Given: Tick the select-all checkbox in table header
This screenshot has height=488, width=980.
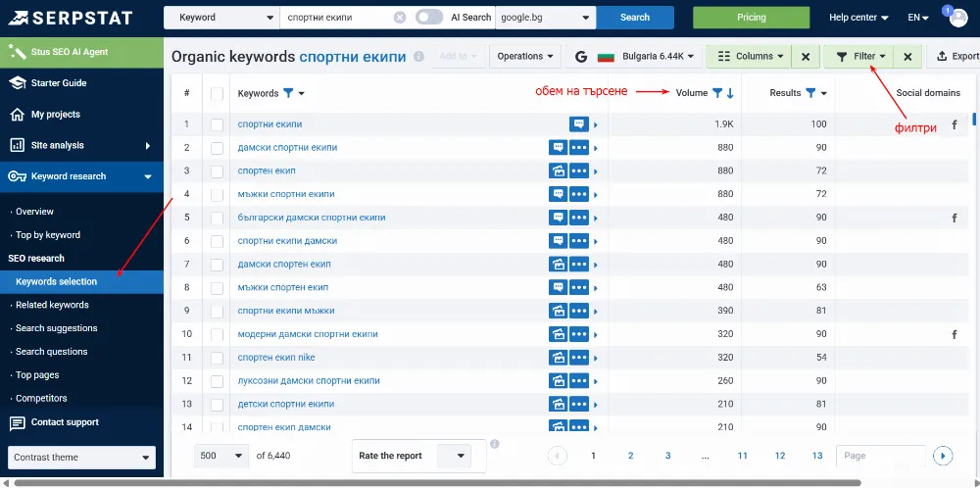Looking at the screenshot, I should pyautogui.click(x=217, y=94).
